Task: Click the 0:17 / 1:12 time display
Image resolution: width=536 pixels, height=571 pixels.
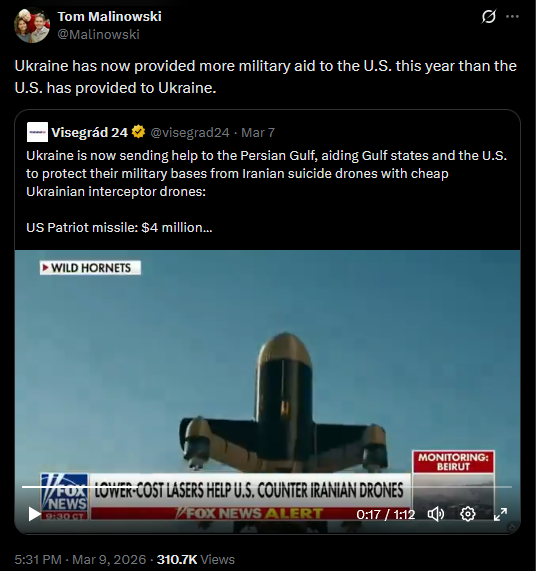Action: pos(386,514)
